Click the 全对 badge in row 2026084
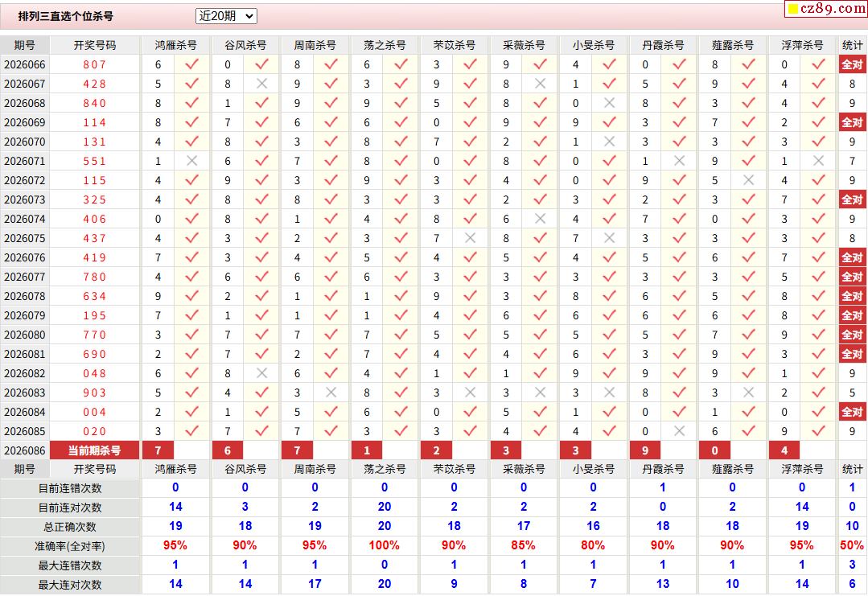 point(852,412)
